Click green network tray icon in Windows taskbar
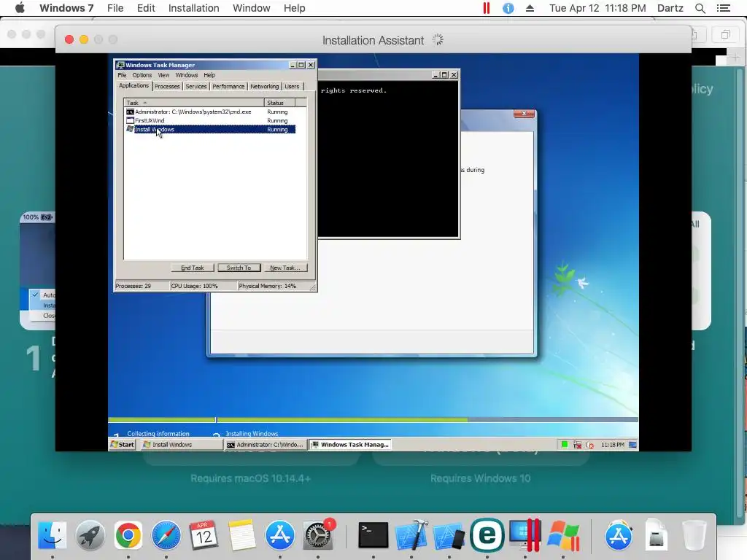 564,445
